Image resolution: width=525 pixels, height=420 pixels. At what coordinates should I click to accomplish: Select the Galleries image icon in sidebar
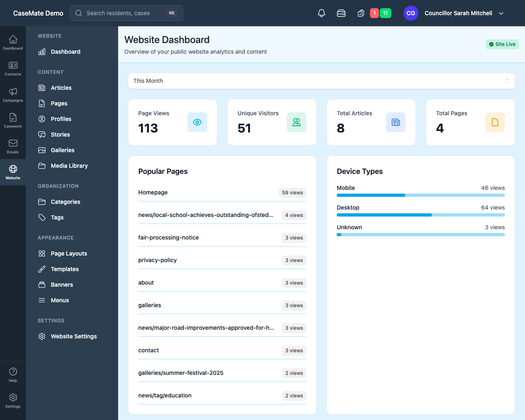tap(41, 150)
